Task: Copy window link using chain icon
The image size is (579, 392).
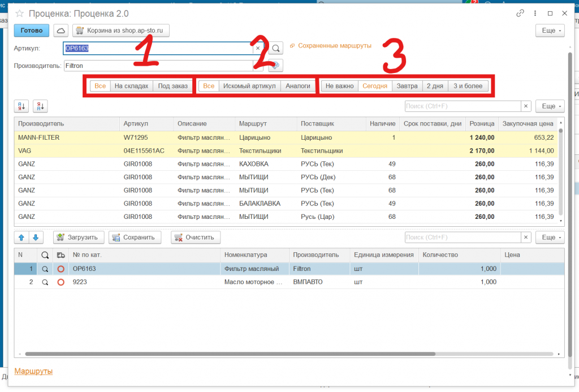Action: tap(520, 13)
